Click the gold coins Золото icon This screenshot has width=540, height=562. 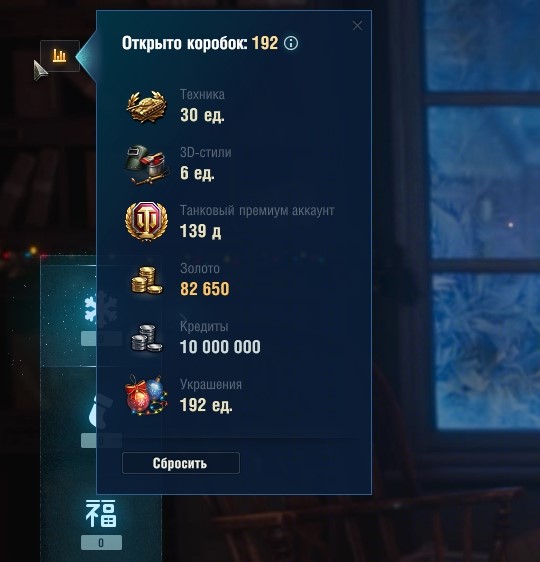point(146,280)
